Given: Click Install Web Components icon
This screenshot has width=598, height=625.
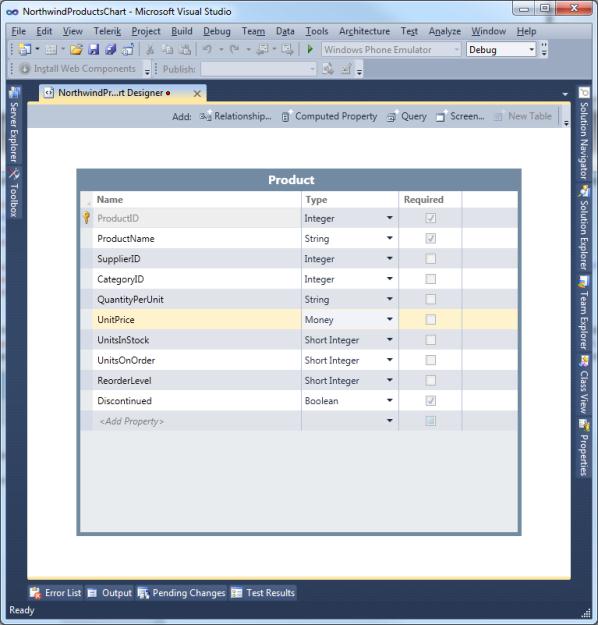Looking at the screenshot, I should point(25,69).
